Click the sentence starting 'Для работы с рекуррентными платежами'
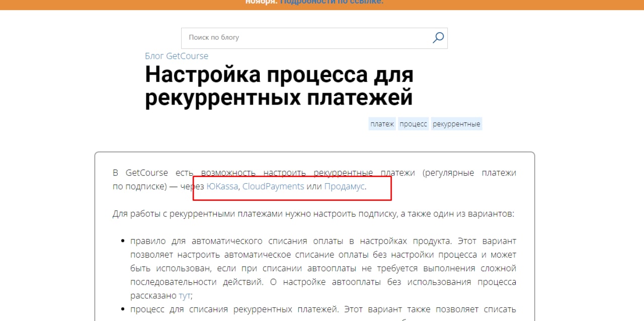Screen dimensions: 644x321 click(x=313, y=214)
